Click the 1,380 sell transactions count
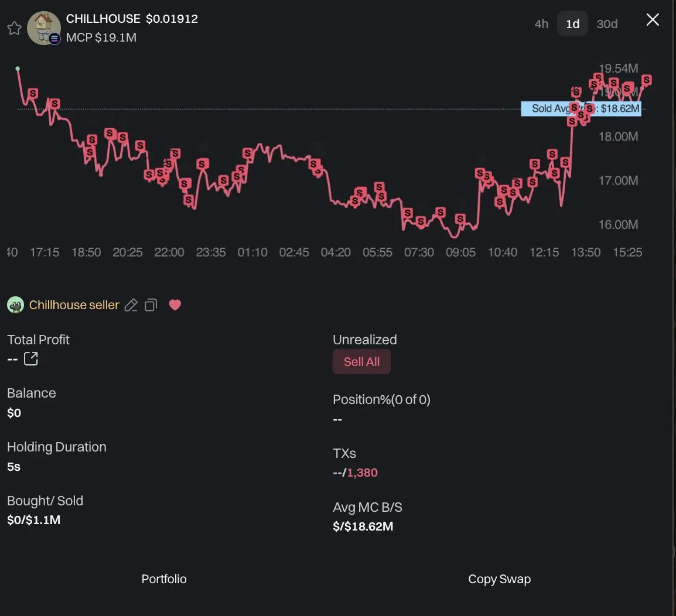 [363, 473]
